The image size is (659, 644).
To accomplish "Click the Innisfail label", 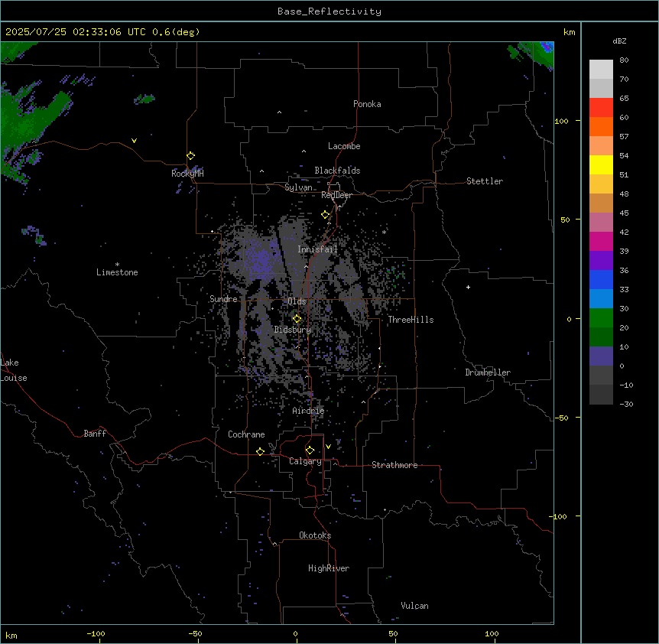I will pos(317,249).
